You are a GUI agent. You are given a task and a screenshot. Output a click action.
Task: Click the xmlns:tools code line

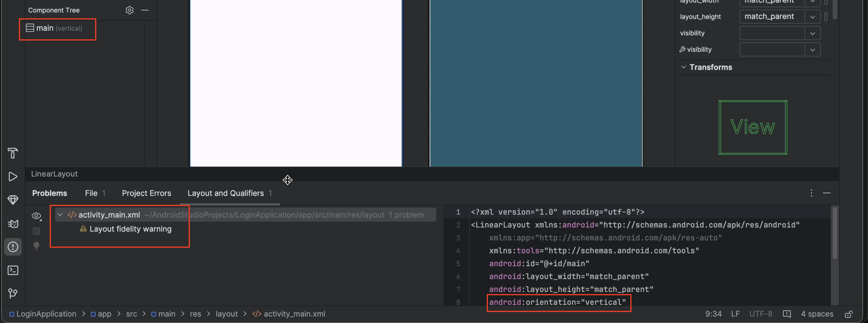click(x=594, y=250)
